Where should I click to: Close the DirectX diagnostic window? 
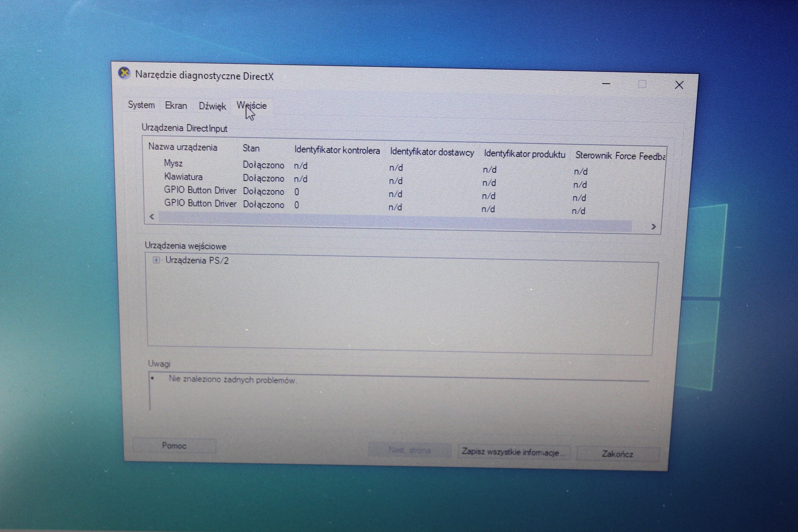[679, 85]
